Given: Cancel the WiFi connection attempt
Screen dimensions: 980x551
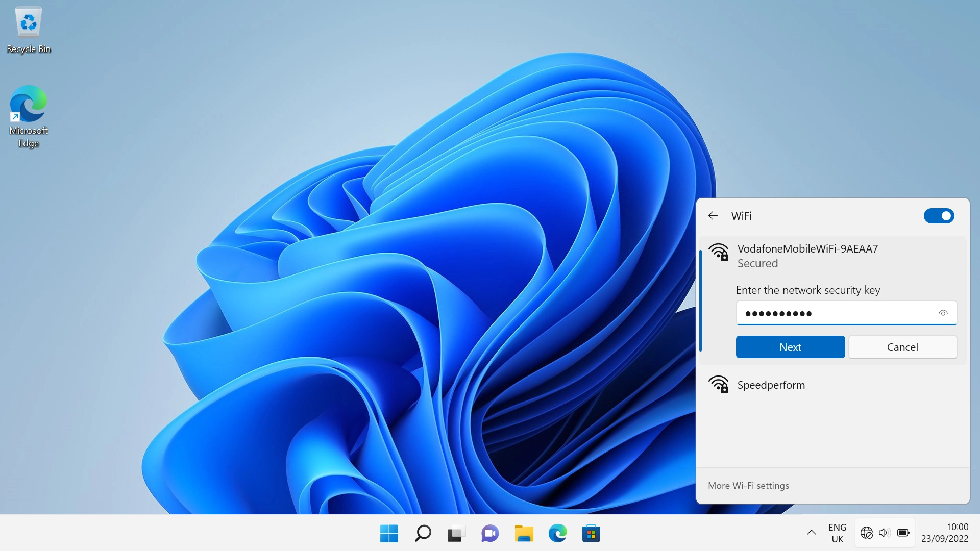Looking at the screenshot, I should click(902, 347).
